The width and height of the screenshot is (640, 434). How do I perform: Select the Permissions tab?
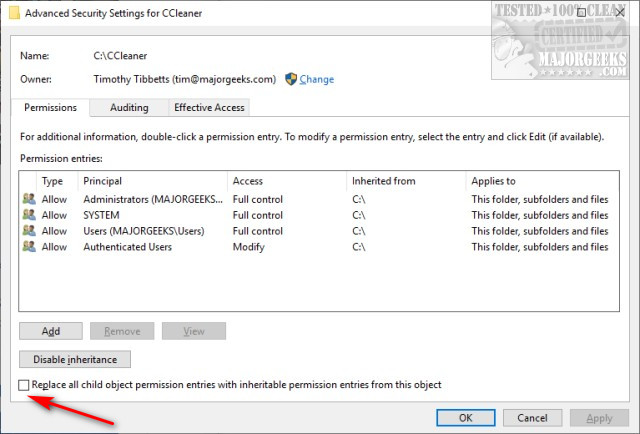pos(50,108)
